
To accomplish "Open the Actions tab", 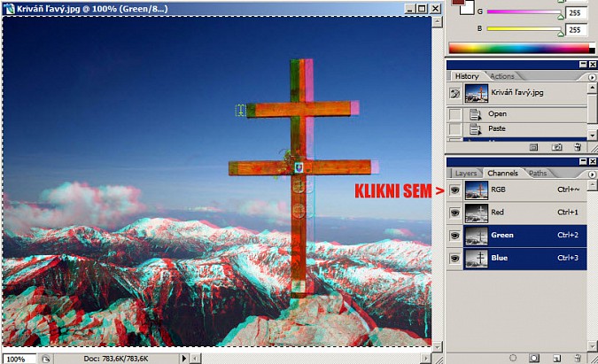I will 501,76.
